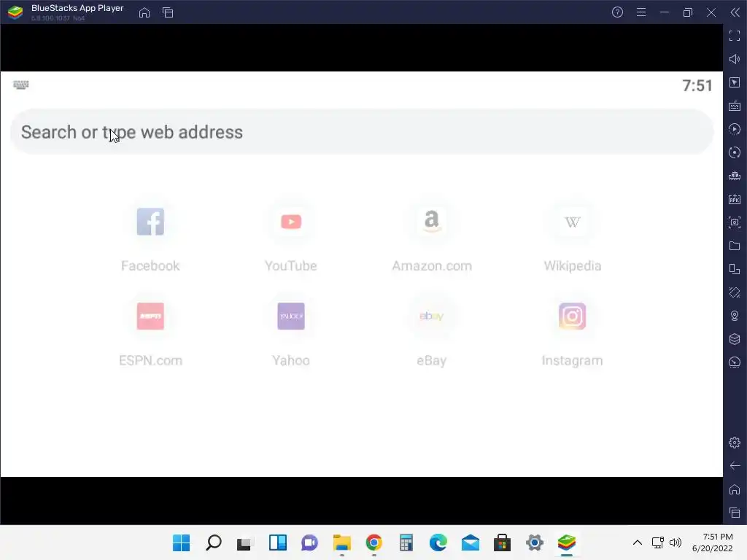Click the Search or type web address field

tap(362, 132)
